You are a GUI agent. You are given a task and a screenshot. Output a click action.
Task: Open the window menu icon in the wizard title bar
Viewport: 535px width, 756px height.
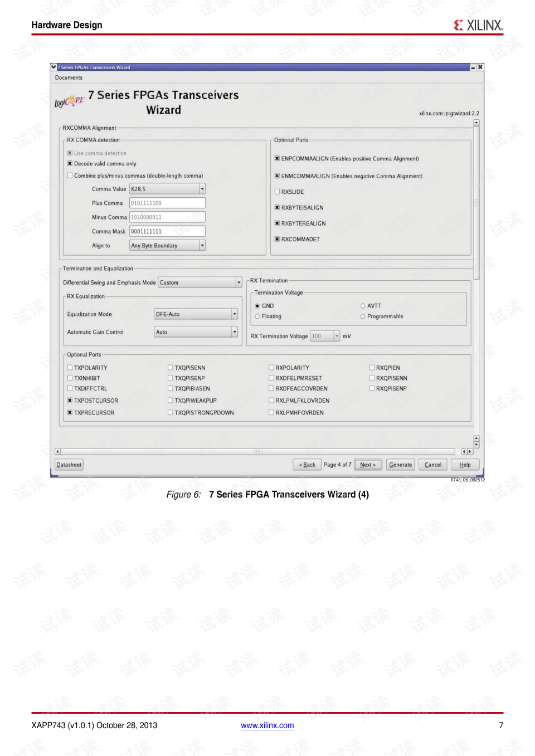point(53,67)
